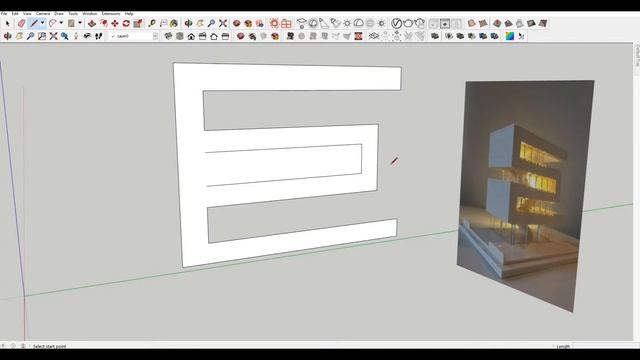Select the Rectangle shape tool

point(71,24)
